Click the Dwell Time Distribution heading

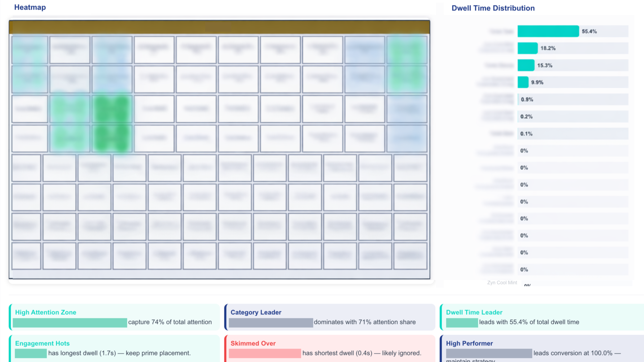(x=493, y=8)
